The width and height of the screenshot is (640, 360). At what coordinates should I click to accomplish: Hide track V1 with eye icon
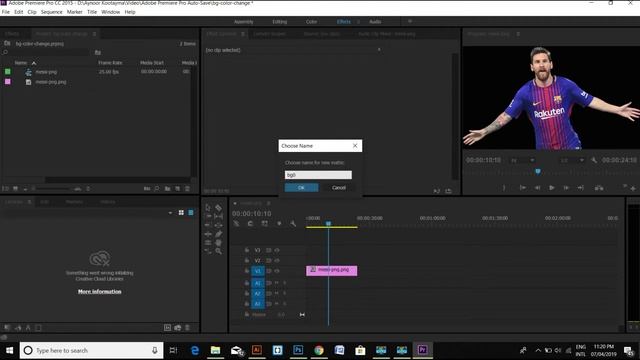pos(277,271)
